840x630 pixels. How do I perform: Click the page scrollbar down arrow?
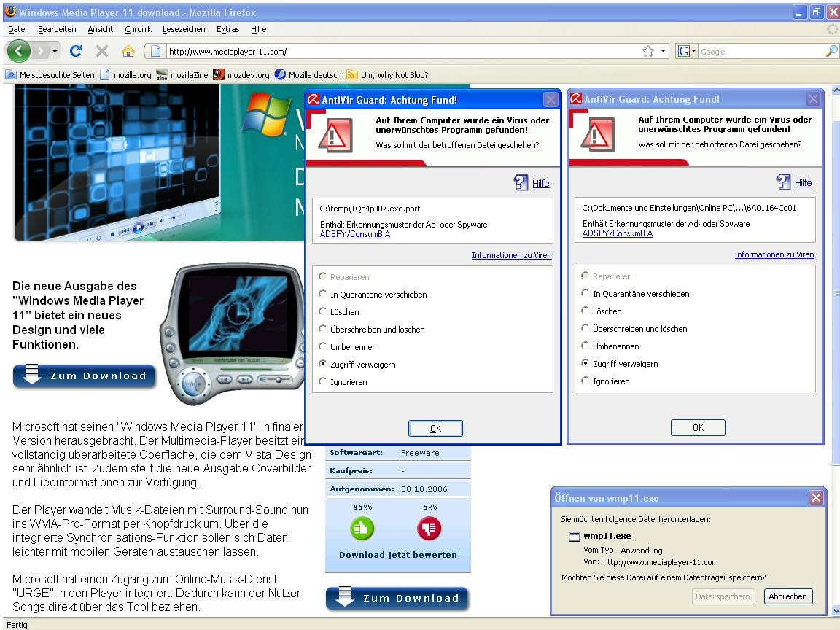click(836, 611)
